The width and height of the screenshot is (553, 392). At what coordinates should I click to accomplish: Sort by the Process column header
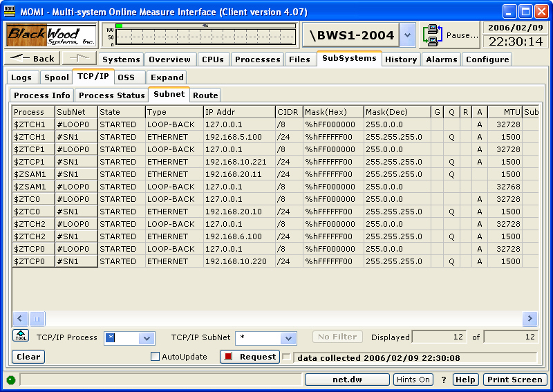[33, 112]
